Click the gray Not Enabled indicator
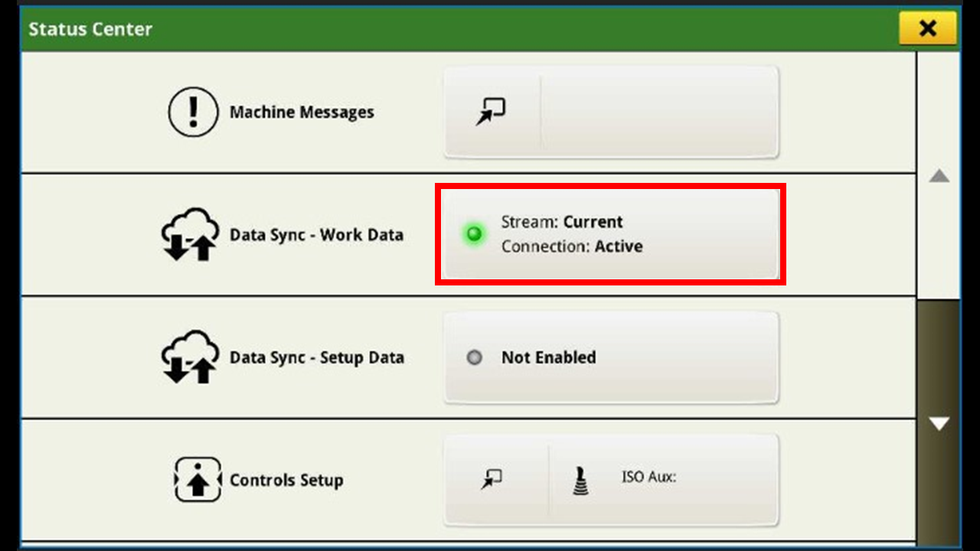 (475, 357)
